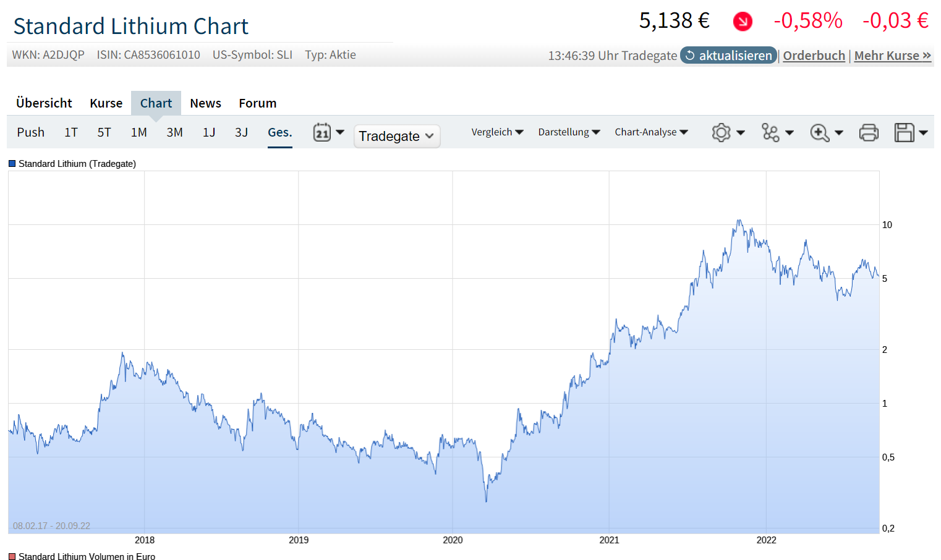
Task: Click the Typ: Aktie text
Action: [330, 55]
